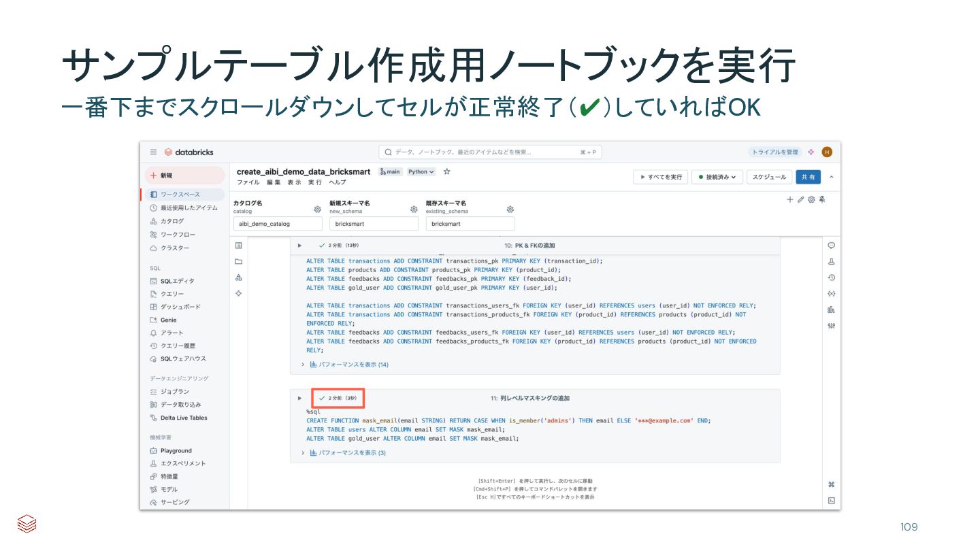Screen dimensions: 980x551
Task: Open the catalog schema browser icon
Action: tap(238, 278)
